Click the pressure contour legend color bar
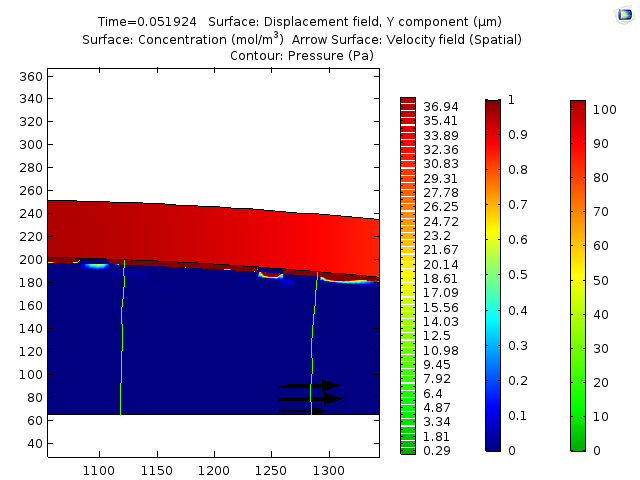Screen dimensions: 640x480 (x=408, y=276)
